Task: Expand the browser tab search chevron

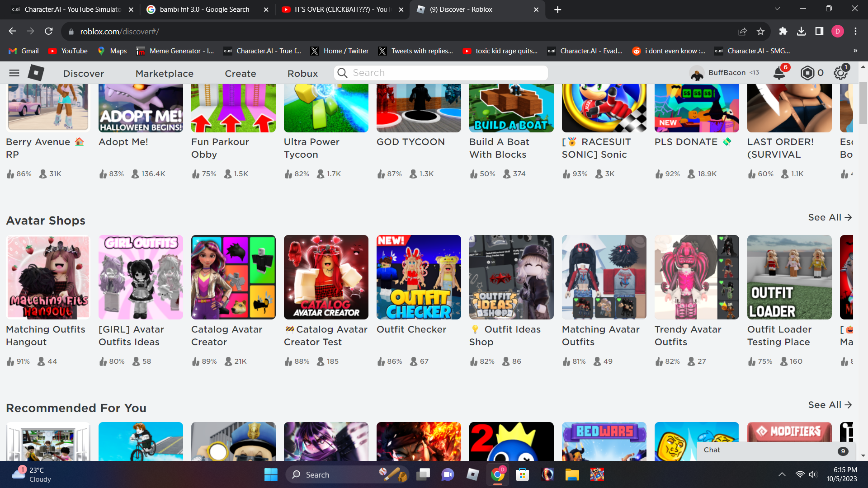Action: pyautogui.click(x=777, y=8)
